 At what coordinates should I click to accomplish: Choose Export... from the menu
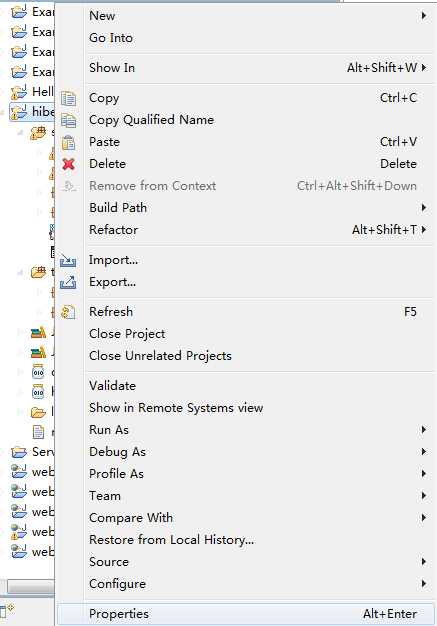point(245,282)
